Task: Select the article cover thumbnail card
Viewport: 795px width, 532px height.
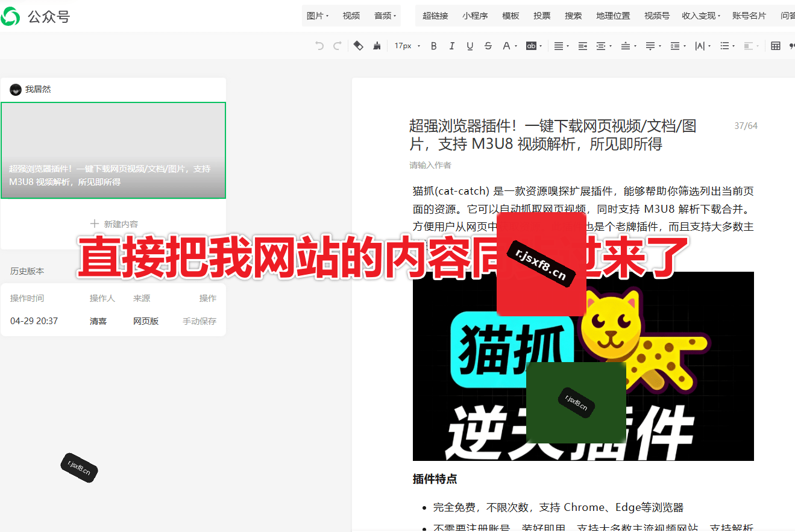Action: (x=113, y=150)
